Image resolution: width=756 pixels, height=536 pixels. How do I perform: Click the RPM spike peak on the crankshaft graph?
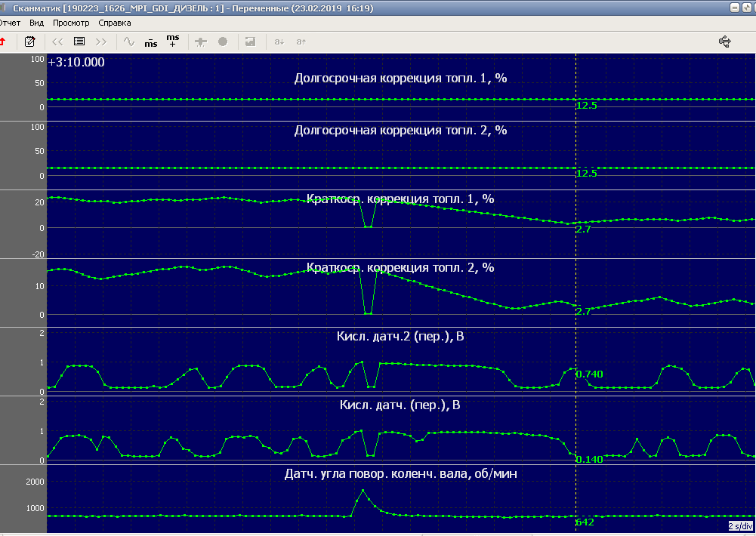(x=363, y=491)
